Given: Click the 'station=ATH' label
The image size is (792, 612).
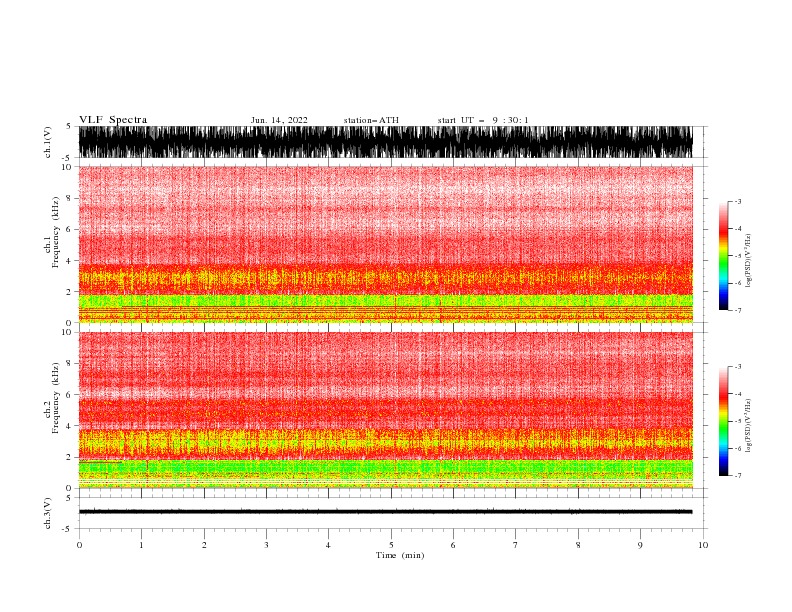Looking at the screenshot, I should tap(371, 120).
